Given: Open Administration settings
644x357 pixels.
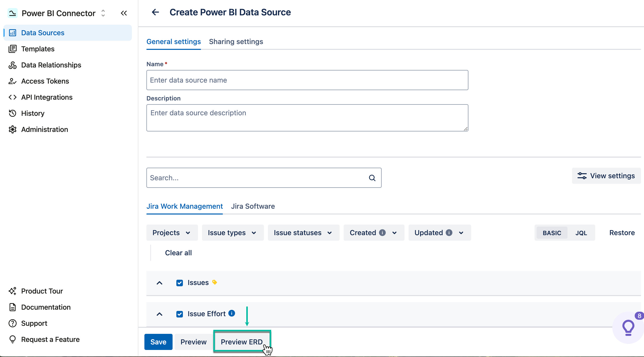Looking at the screenshot, I should coord(45,129).
